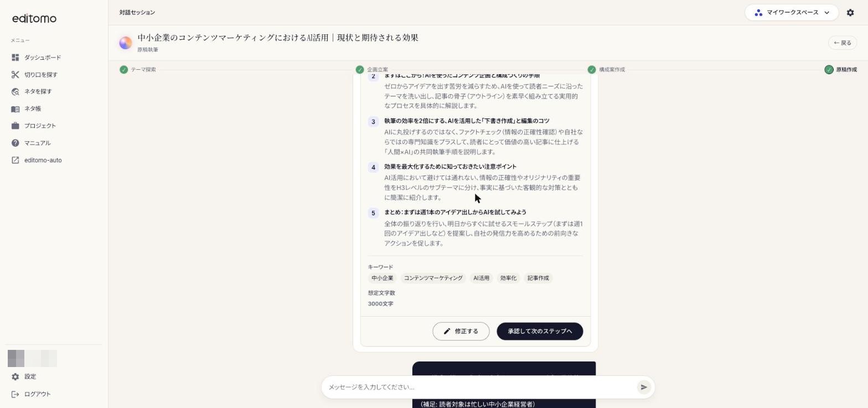
Task: Click 承認して次のステップへ button
Action: (x=540, y=331)
